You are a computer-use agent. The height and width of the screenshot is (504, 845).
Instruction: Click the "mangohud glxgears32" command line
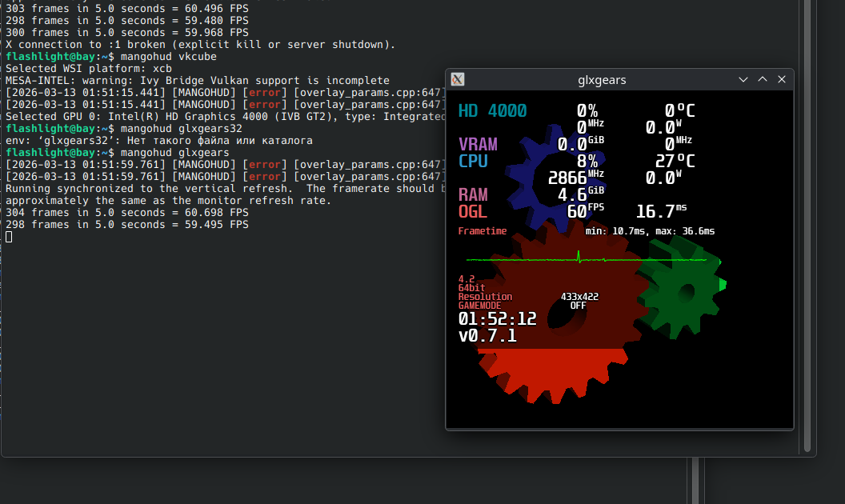click(x=182, y=128)
